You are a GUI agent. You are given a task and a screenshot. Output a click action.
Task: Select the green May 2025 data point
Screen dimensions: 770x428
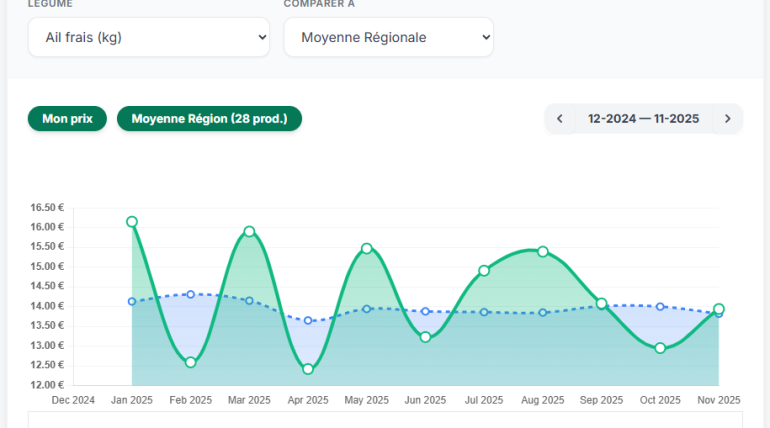367,248
